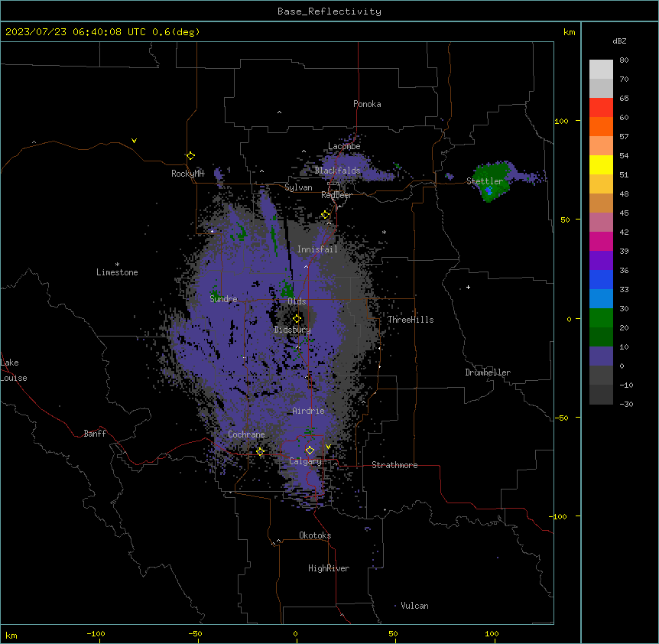Click the dBZ legend heading
Viewport: 659px width, 644px height.
[619, 41]
